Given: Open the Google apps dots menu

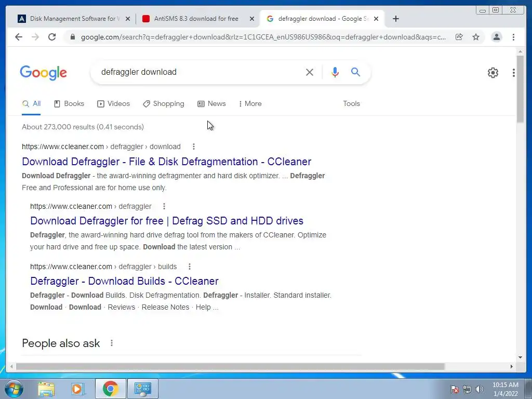Looking at the screenshot, I should 514,73.
